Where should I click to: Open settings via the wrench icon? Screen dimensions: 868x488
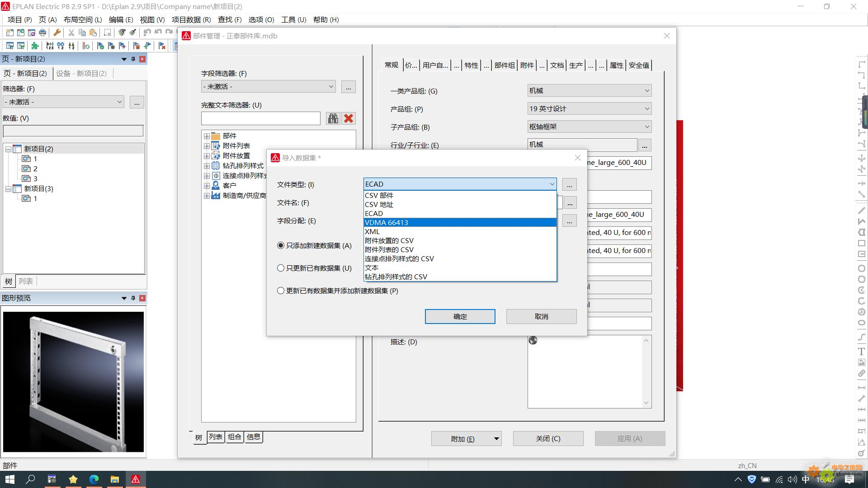(57, 33)
